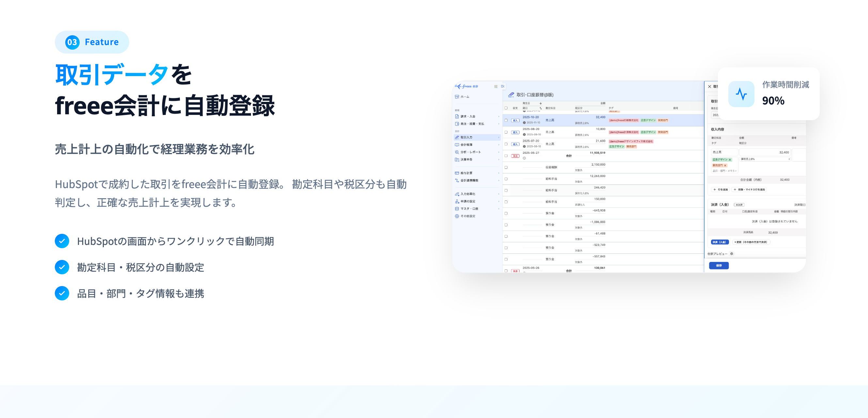The image size is (868, 418).
Task: Expand the 会計帳簿 chevron
Action: coord(499,145)
